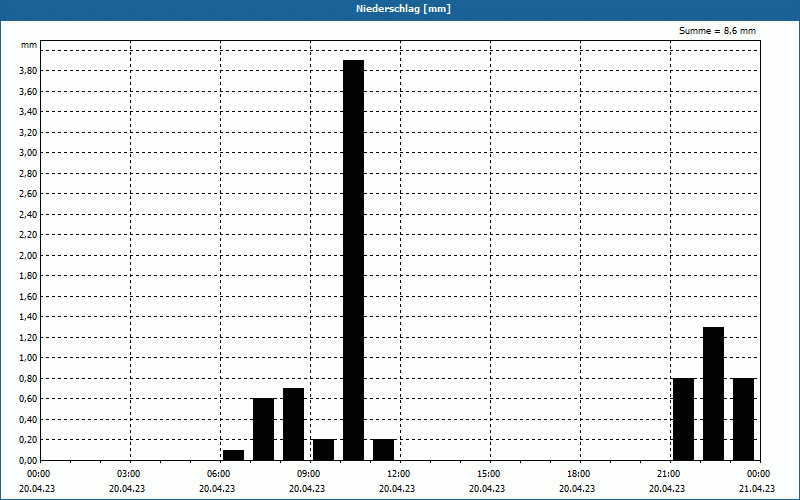800x500 pixels.
Task: Select the '20.04.23' date under 18:00
Action: click(x=577, y=488)
